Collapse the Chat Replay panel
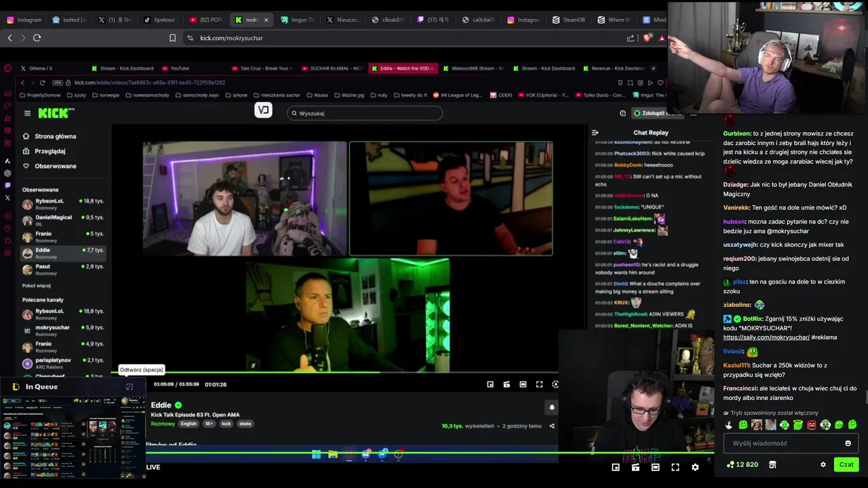Viewport: 868px width, 488px height. pos(595,133)
